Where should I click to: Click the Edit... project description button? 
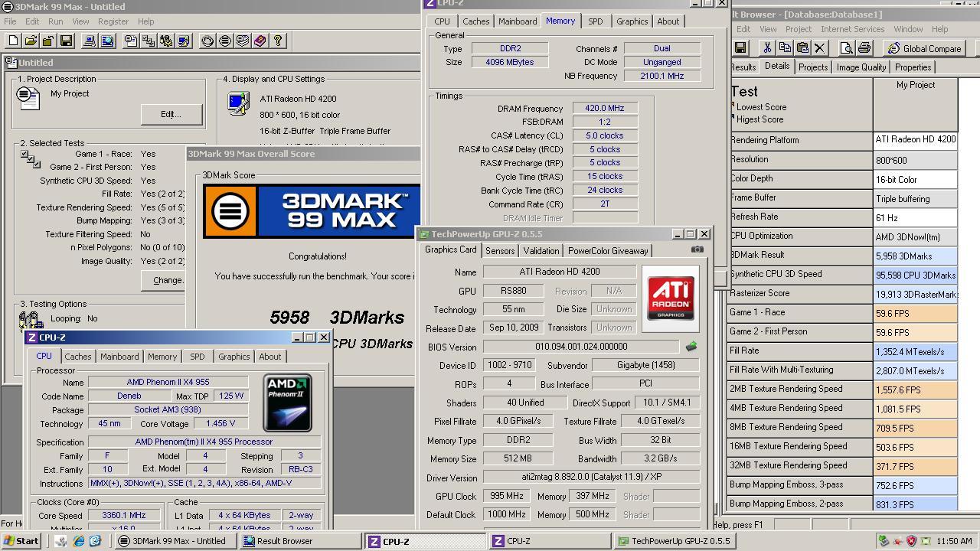tap(171, 114)
